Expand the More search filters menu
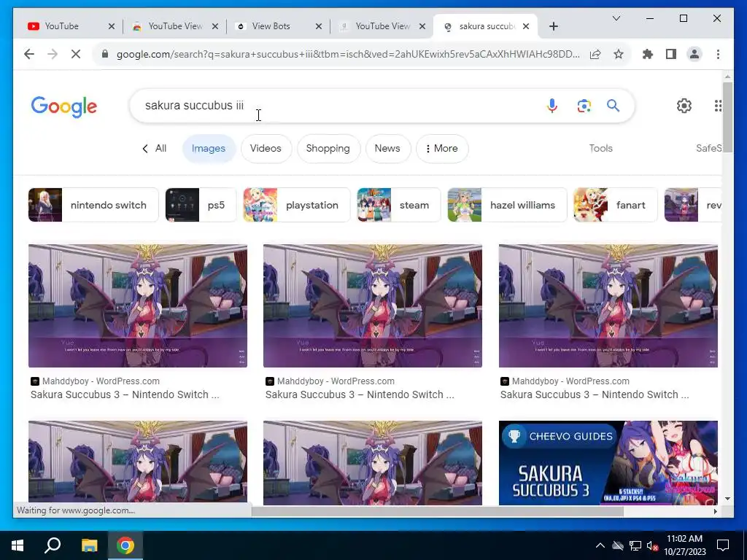Viewport: 747px width, 560px height. pyautogui.click(x=442, y=149)
